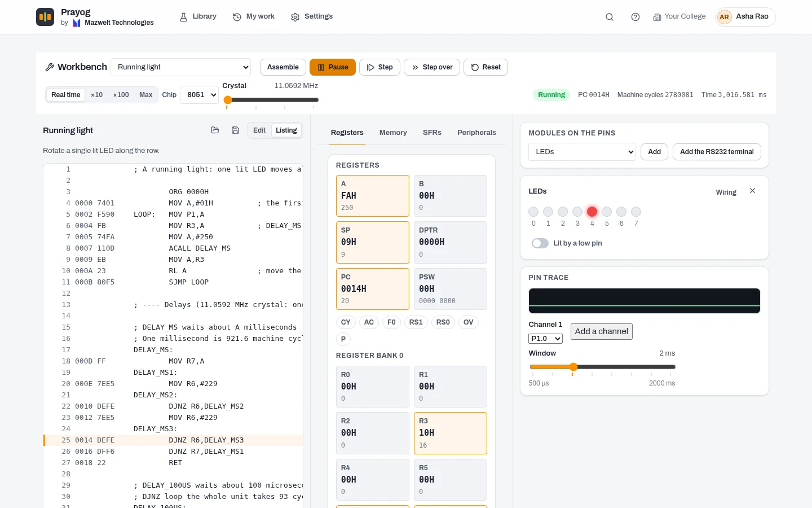Save the program with the disk icon
The image size is (812, 508).
point(235,130)
